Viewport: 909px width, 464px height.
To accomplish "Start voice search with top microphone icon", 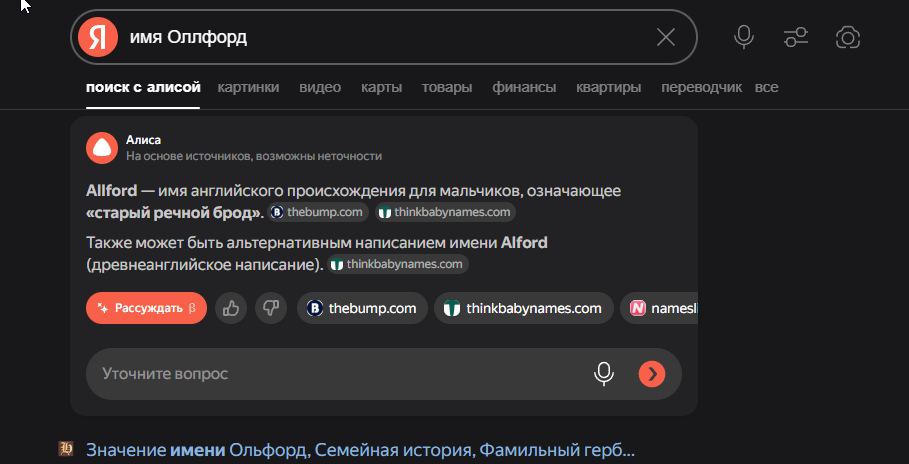I will pyautogui.click(x=744, y=38).
